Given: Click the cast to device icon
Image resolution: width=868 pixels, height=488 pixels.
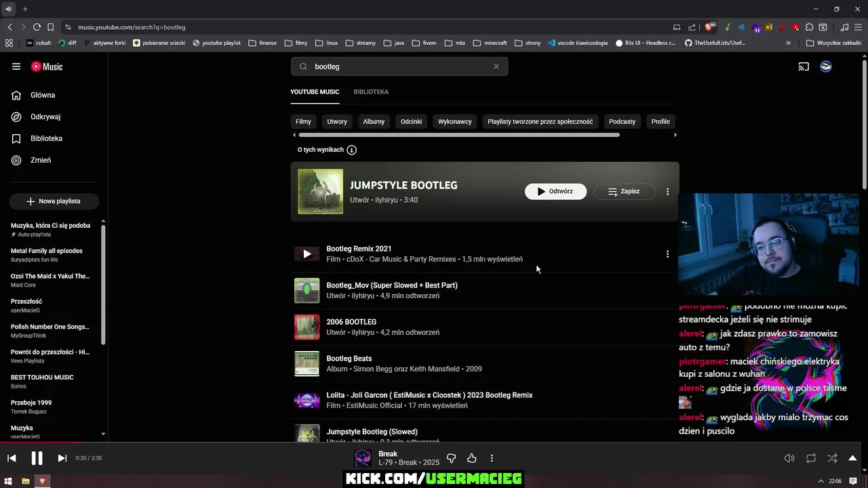Looking at the screenshot, I should pos(804,66).
